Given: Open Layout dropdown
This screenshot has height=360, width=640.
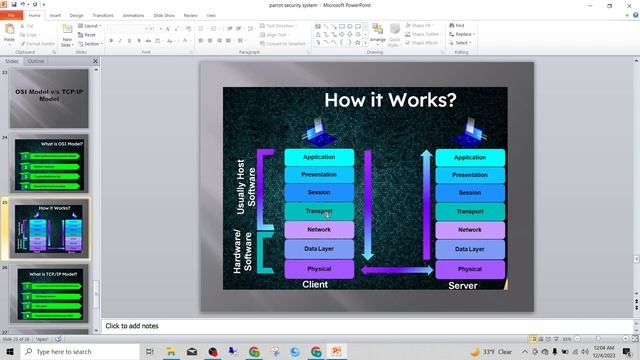Looking at the screenshot, I should point(89,26).
